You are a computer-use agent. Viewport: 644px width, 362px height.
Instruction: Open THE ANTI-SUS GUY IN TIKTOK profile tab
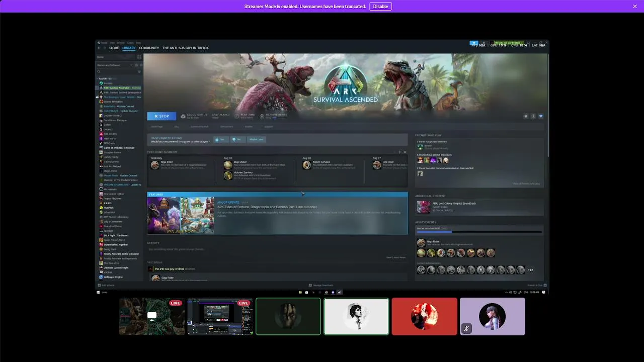(185, 48)
